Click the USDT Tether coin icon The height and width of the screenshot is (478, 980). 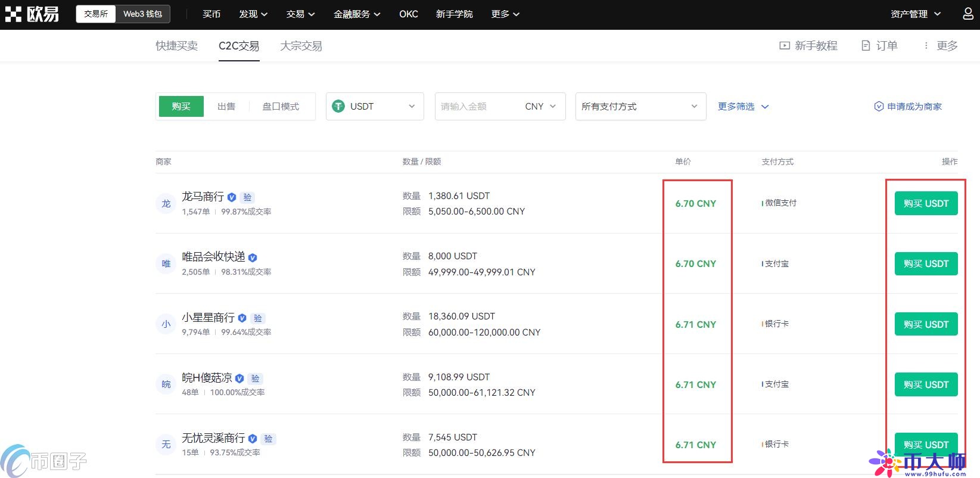(338, 106)
